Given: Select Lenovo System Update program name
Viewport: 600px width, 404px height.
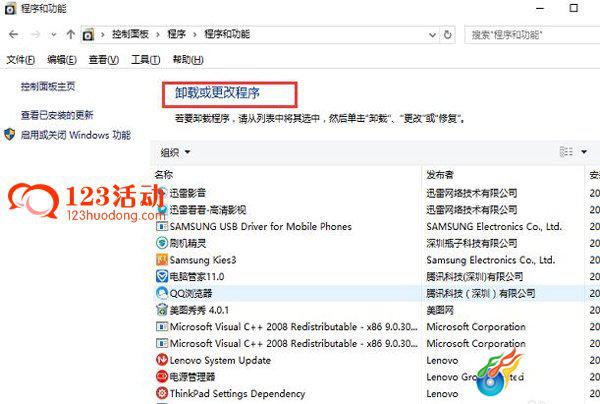Looking at the screenshot, I should tap(220, 360).
